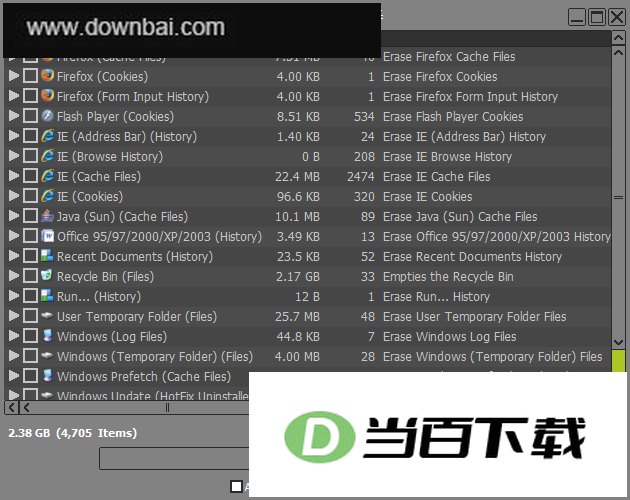The image size is (630, 500).
Task: Tick the Recycle Bin (Files) checkbox
Action: (30, 276)
